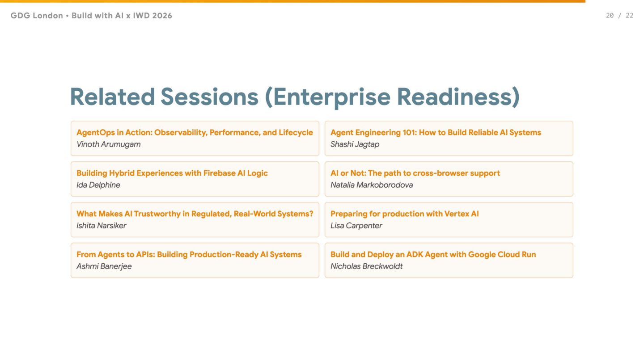Click speaker name Vinoth Arumugam
The height and width of the screenshot is (362, 644).
tap(109, 144)
